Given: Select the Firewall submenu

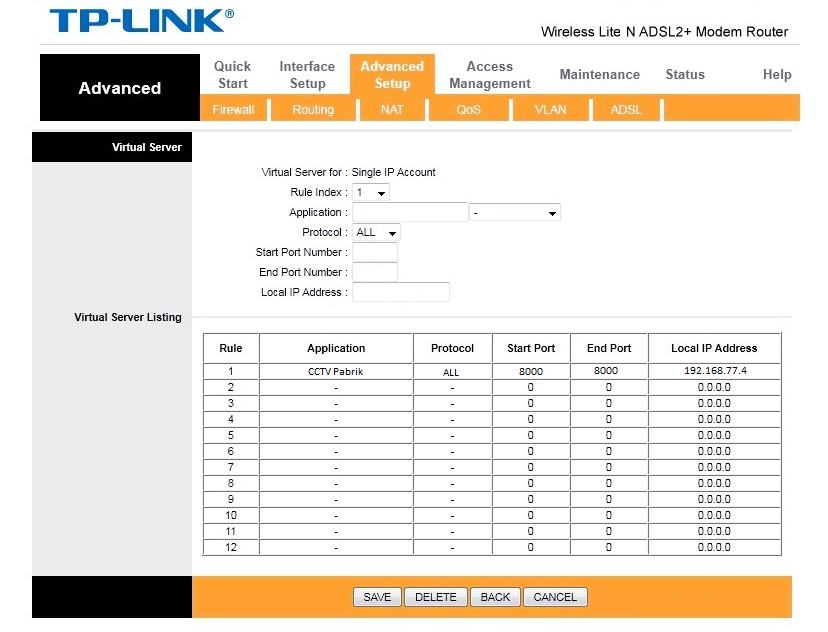Looking at the screenshot, I should [x=233, y=110].
